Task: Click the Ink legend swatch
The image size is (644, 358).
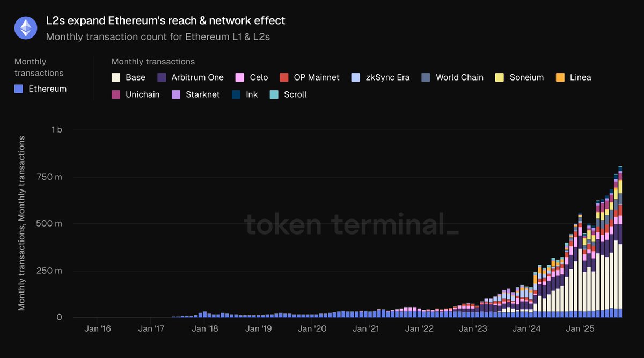Action: coord(236,94)
